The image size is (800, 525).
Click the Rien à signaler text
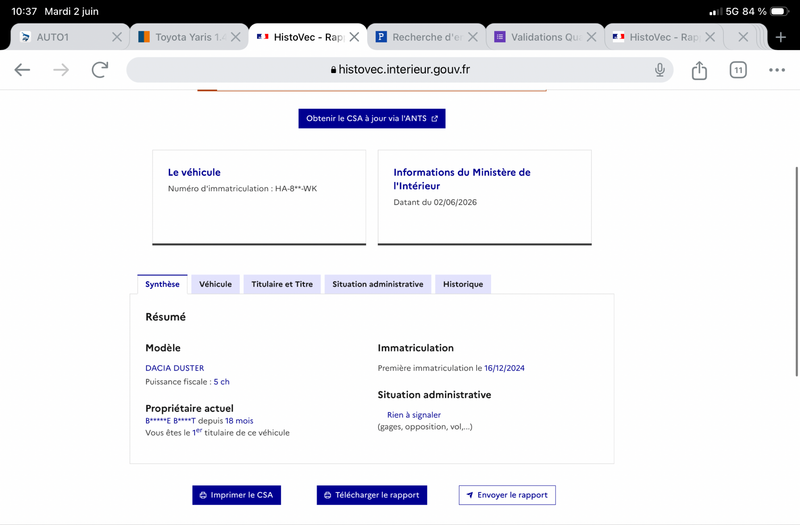tap(414, 415)
